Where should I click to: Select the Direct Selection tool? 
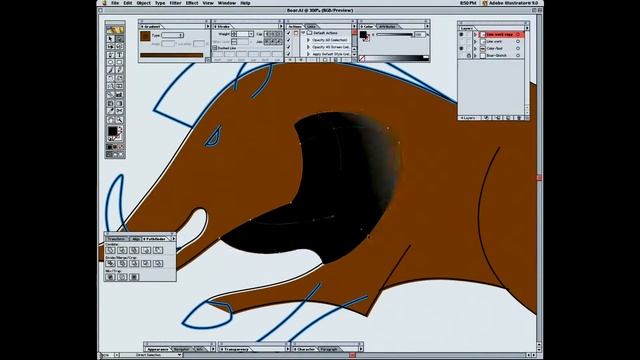click(119, 39)
